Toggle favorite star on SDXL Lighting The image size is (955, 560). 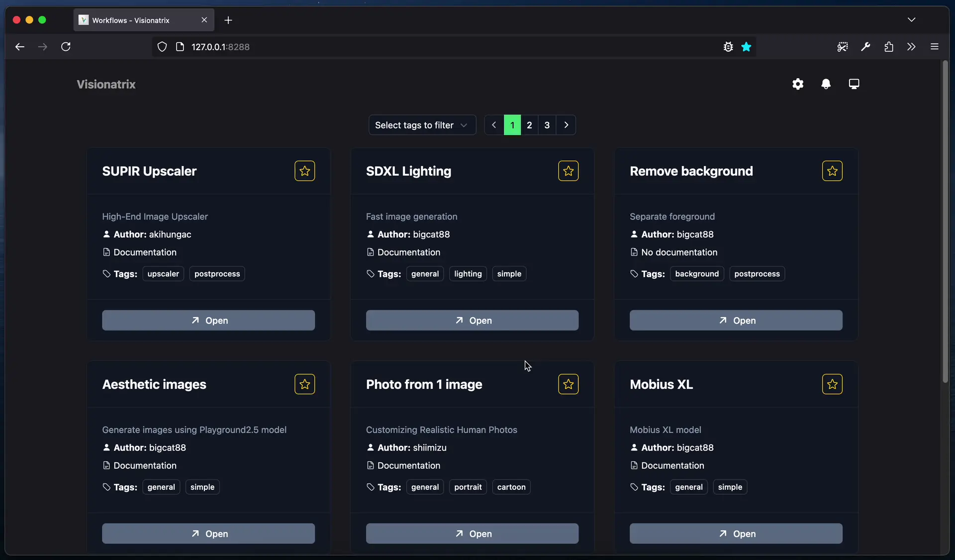point(569,171)
